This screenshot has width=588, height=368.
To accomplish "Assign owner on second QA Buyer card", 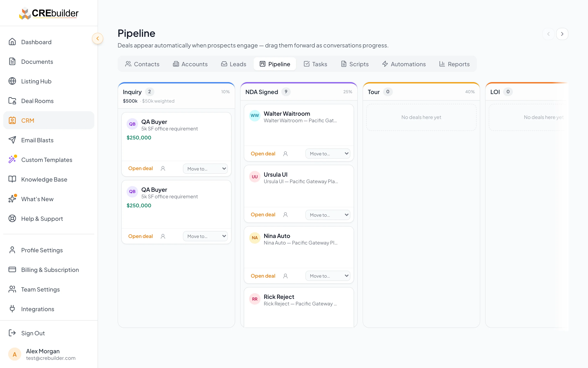I will [163, 236].
